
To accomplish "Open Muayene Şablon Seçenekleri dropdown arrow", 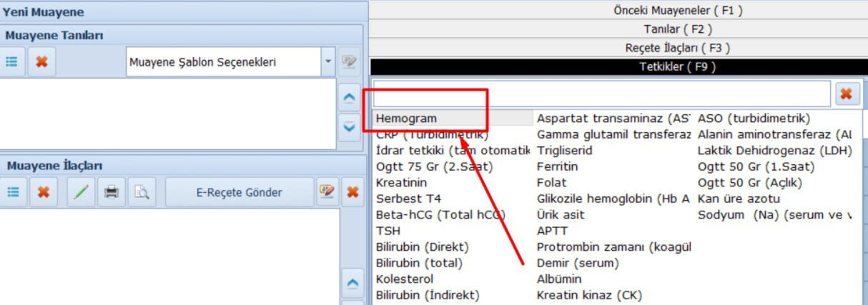I will click(x=328, y=62).
